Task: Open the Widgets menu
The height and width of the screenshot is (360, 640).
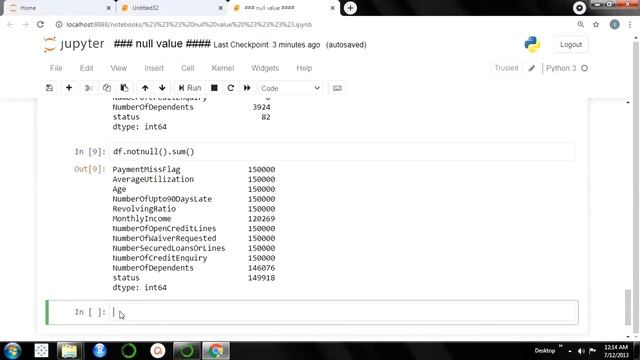Action: click(x=265, y=68)
